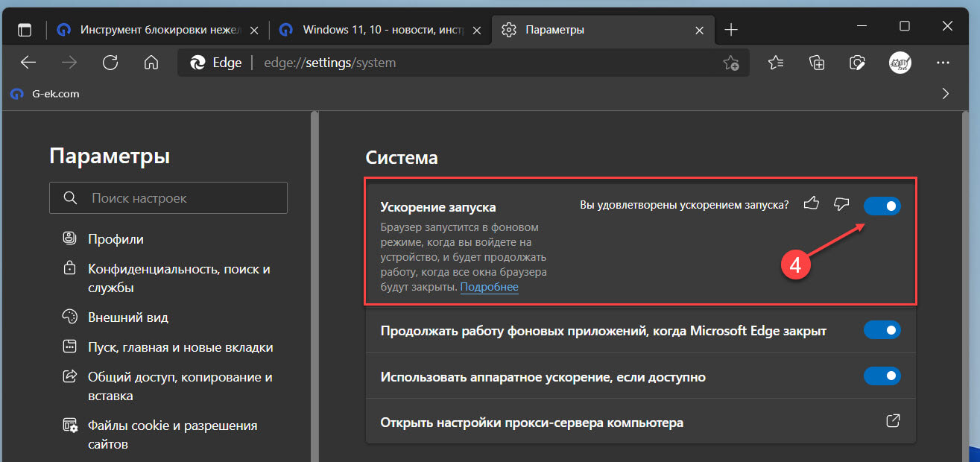980x462 pixels.
Task: Add the page to favorites from the address bar
Action: pyautogui.click(x=731, y=63)
